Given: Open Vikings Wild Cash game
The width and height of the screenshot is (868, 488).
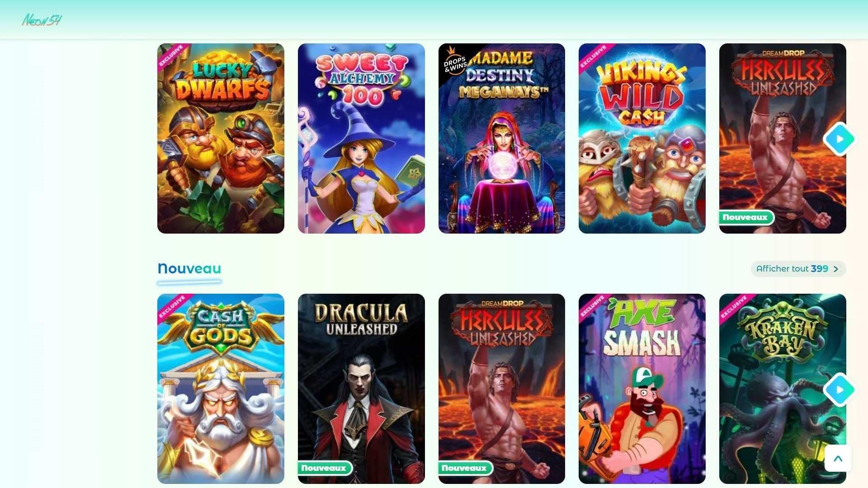Looking at the screenshot, I should coord(642,138).
